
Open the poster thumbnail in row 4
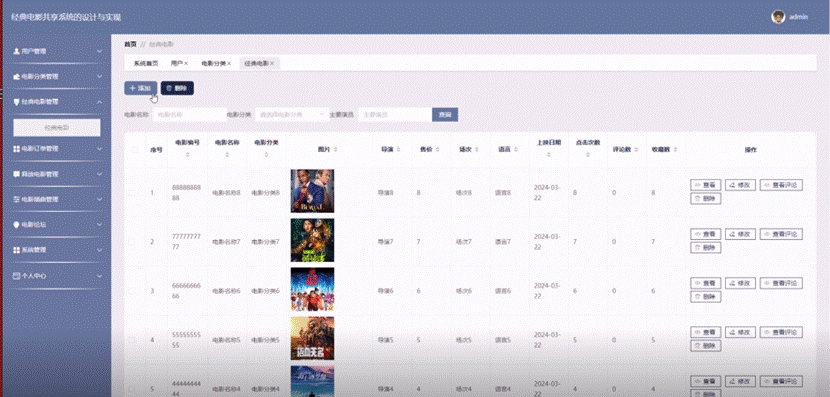[312, 338]
